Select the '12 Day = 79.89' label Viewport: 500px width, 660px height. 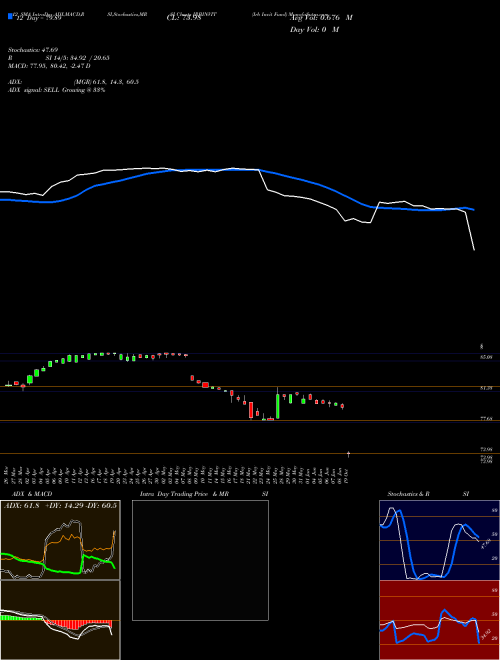38,18
